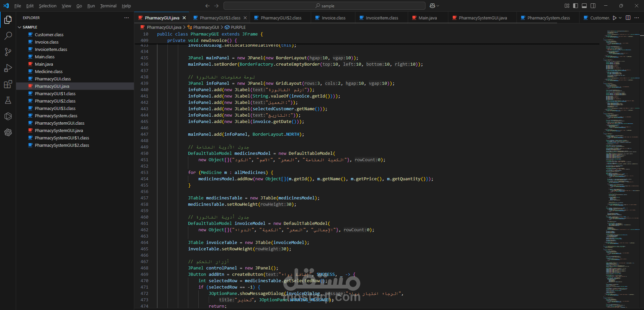Open PharmacySystem.class in Explorer
Viewport: 644px width, 310px height.
point(56,116)
